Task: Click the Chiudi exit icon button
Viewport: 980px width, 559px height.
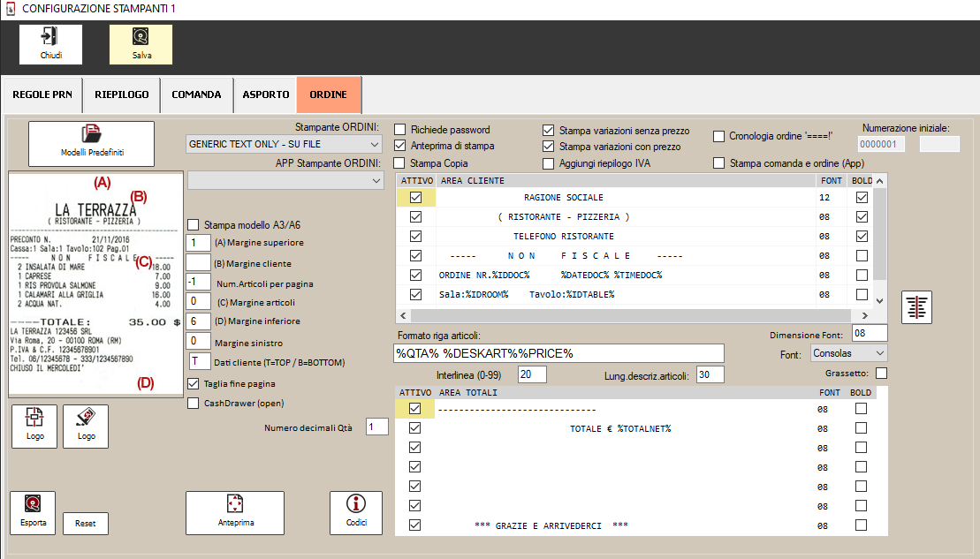Action: pyautogui.click(x=50, y=44)
